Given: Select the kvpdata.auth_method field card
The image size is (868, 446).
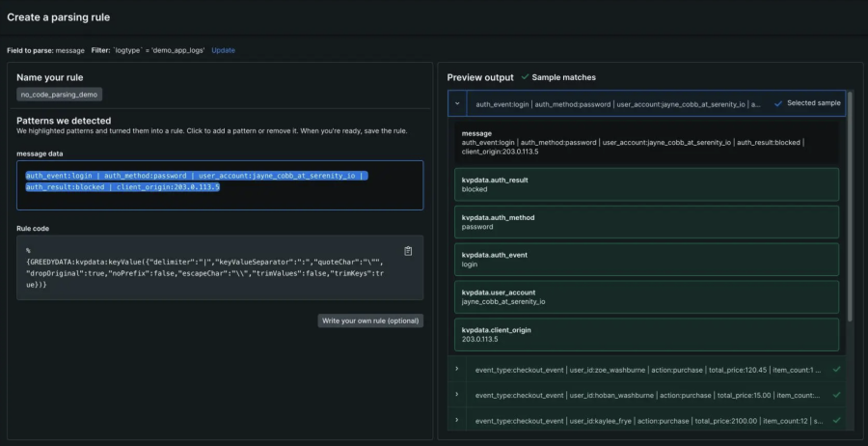Looking at the screenshot, I should coord(646,222).
